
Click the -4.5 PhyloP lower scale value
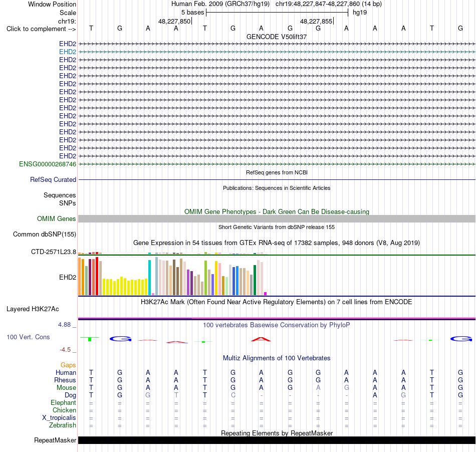[65, 350]
